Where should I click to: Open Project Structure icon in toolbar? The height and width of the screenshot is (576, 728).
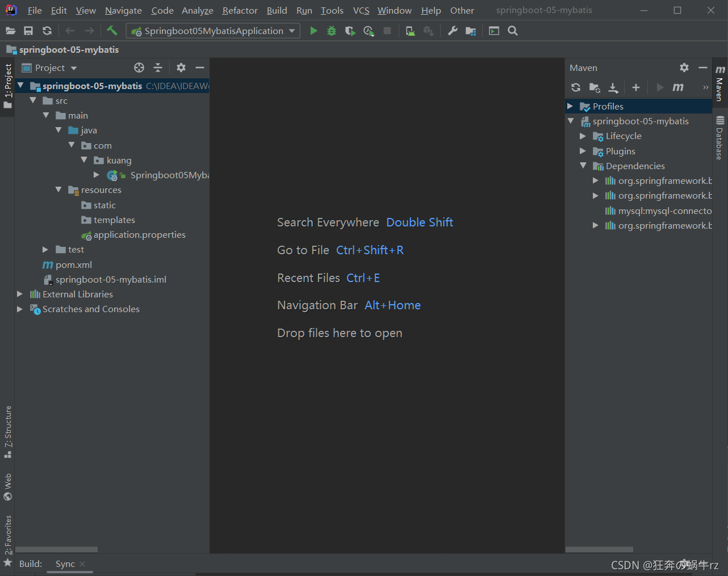(471, 31)
